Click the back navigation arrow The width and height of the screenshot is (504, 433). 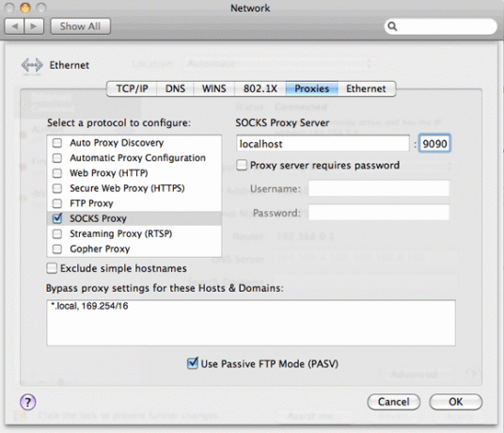click(14, 26)
